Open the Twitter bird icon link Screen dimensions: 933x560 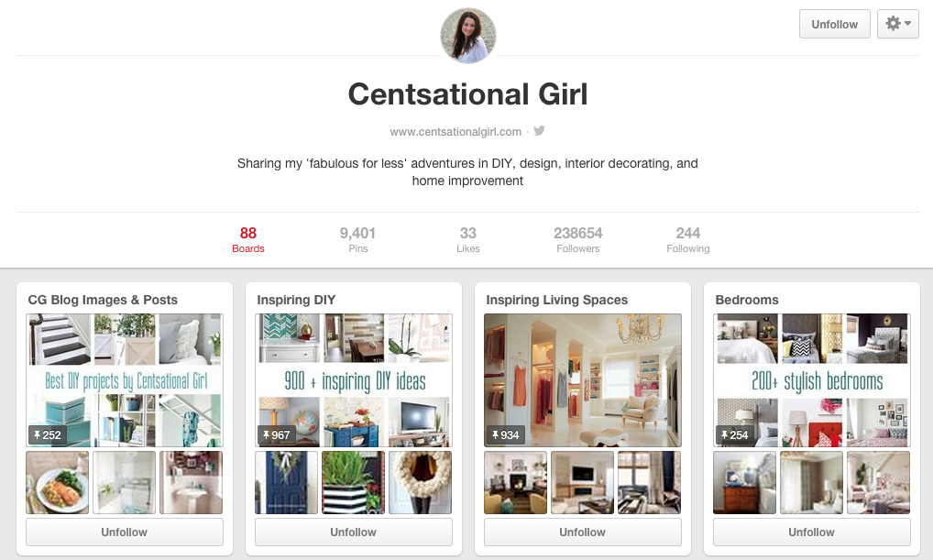click(x=539, y=131)
